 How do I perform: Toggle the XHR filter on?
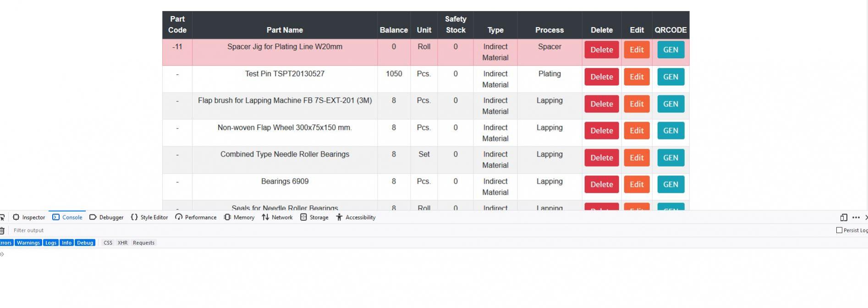point(122,243)
